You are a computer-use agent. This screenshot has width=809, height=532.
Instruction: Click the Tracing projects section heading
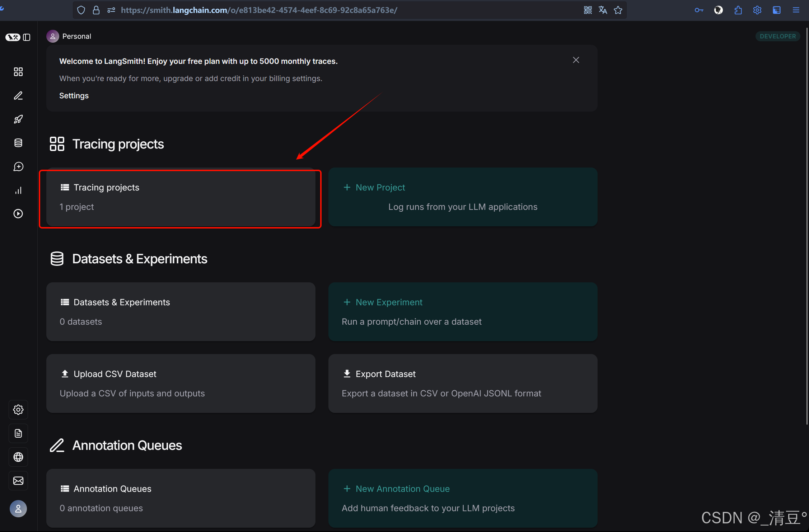pyautogui.click(x=118, y=144)
